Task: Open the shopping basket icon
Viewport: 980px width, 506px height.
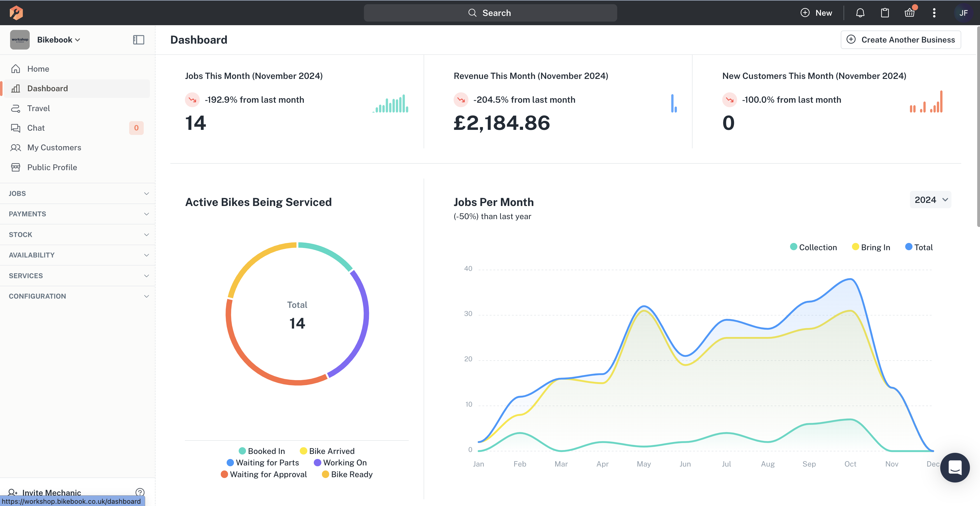Action: (909, 13)
